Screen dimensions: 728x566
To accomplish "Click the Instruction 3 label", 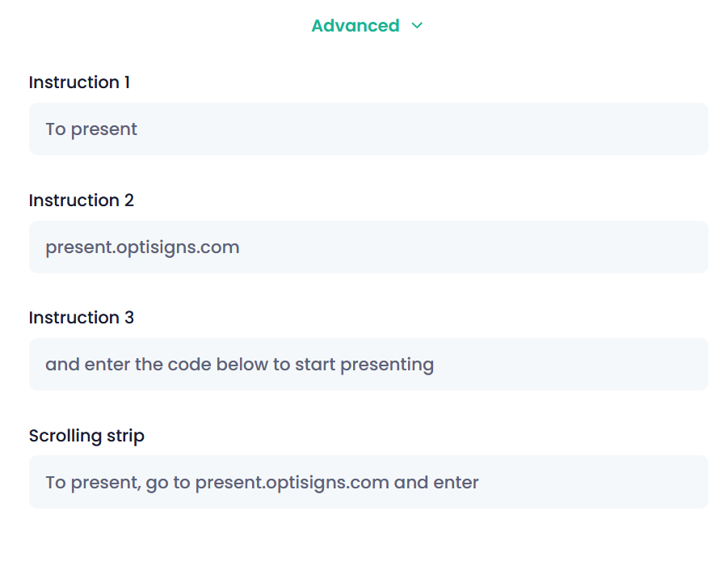I will tap(82, 318).
